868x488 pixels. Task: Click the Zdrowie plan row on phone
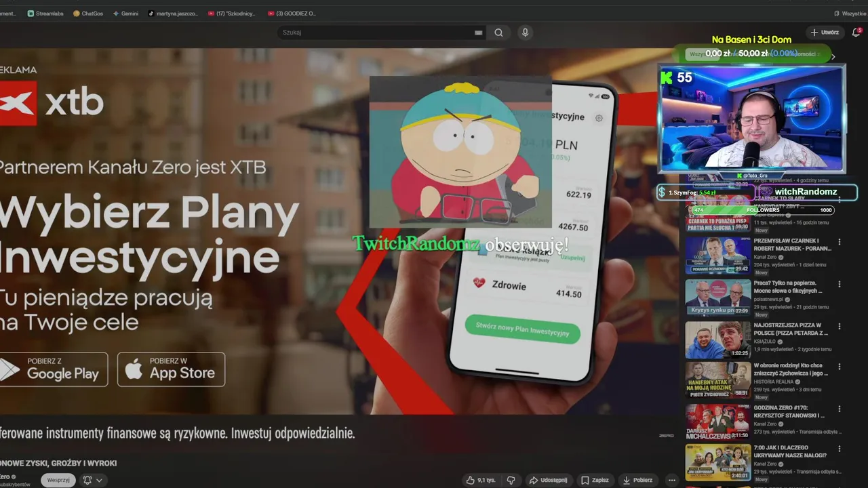pos(527,286)
